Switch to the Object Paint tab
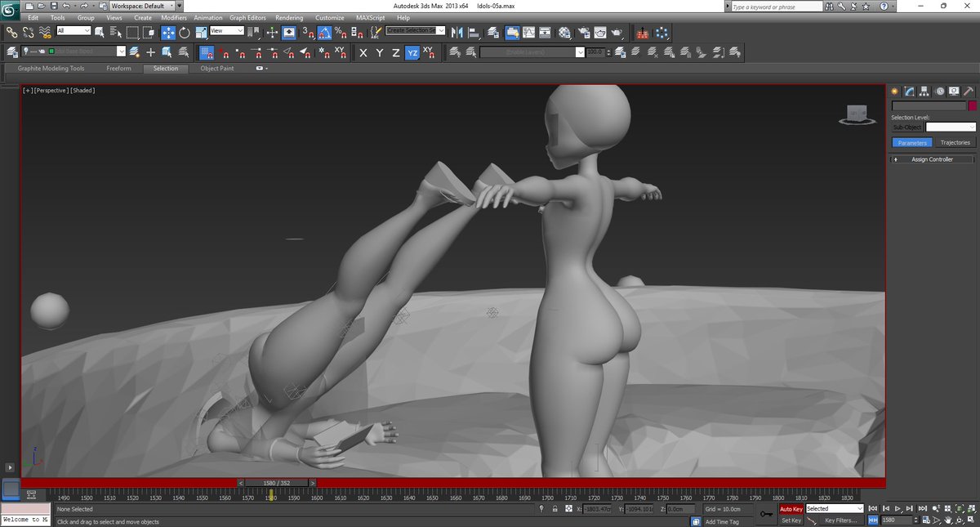Screen dimensions: 980x527 click(x=217, y=69)
